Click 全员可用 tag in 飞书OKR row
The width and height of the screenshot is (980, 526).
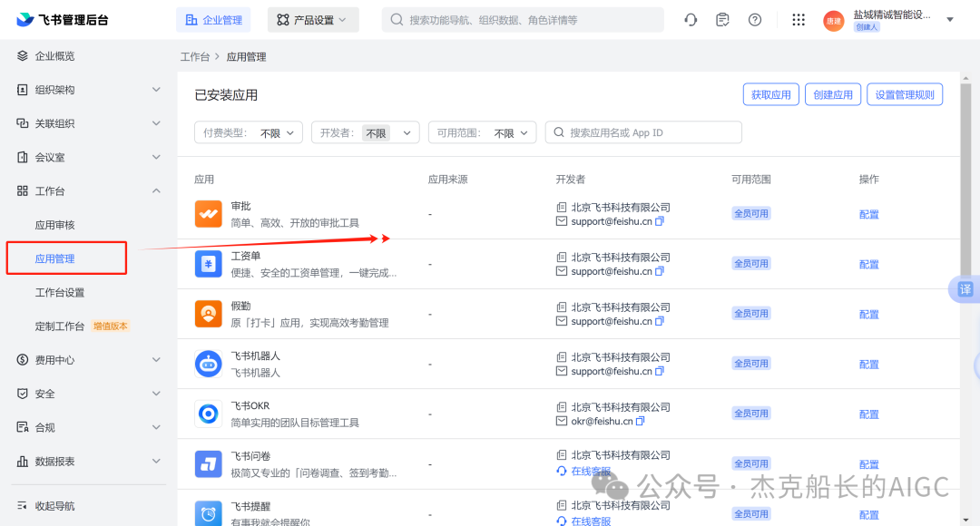point(750,414)
